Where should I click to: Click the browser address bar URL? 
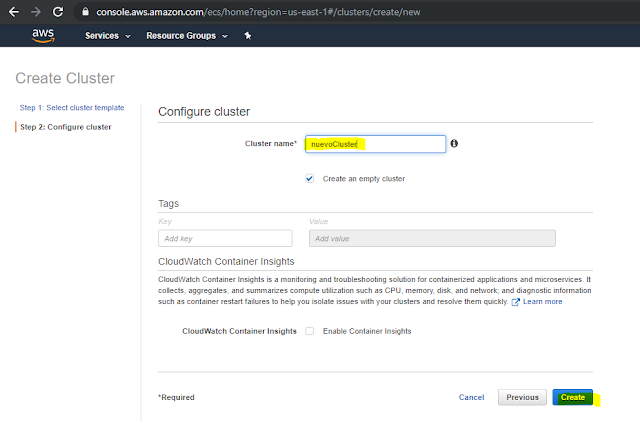(x=258, y=12)
